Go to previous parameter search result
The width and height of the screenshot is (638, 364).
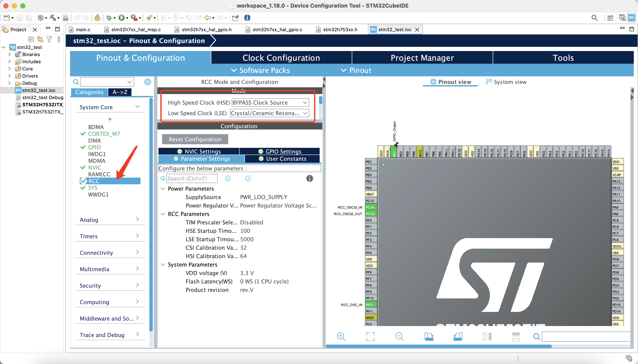coord(228,178)
